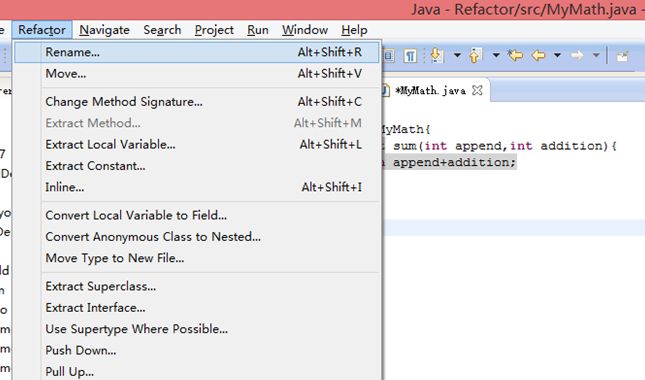Open the Navigate menu
Image resolution: width=645 pixels, height=380 pixels.
pyautogui.click(x=104, y=30)
